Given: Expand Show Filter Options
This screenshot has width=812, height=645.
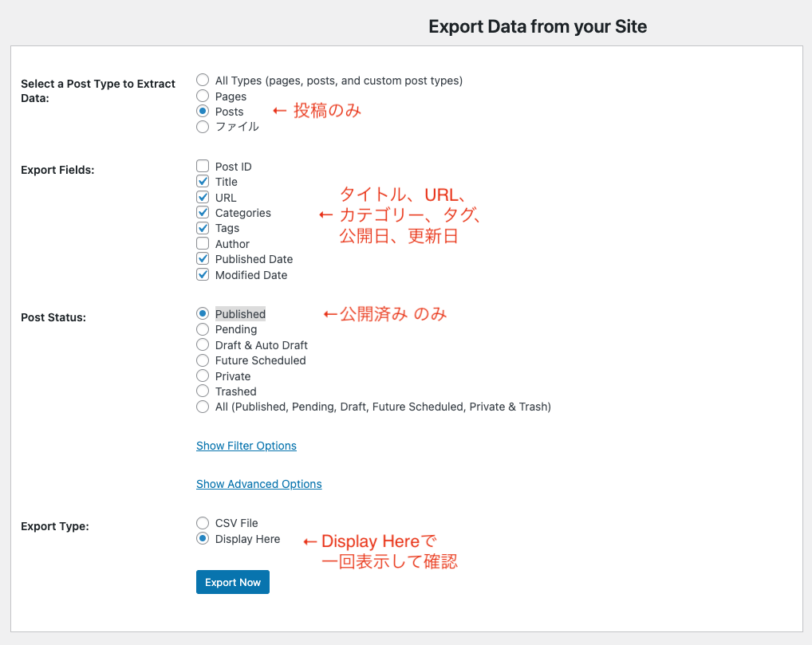Looking at the screenshot, I should (x=246, y=446).
